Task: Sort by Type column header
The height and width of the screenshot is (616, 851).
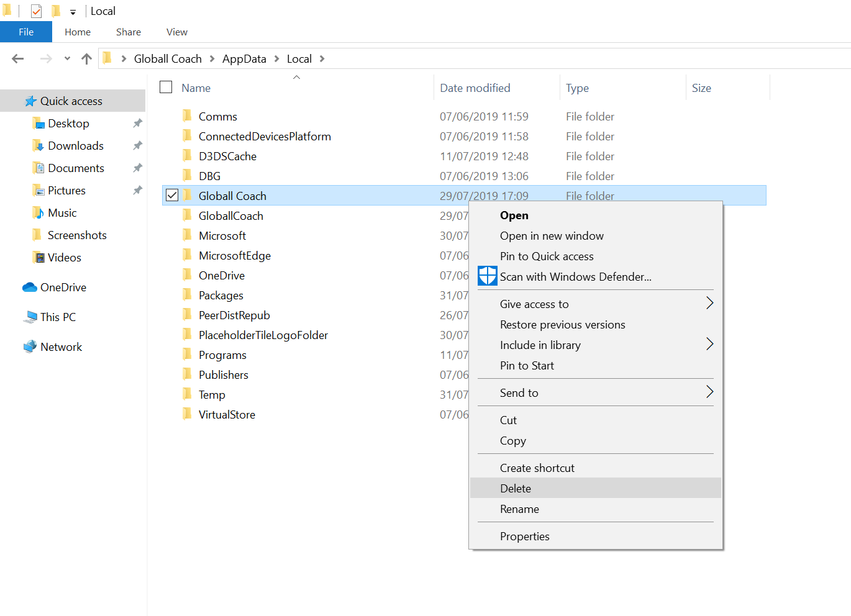Action: [577, 88]
